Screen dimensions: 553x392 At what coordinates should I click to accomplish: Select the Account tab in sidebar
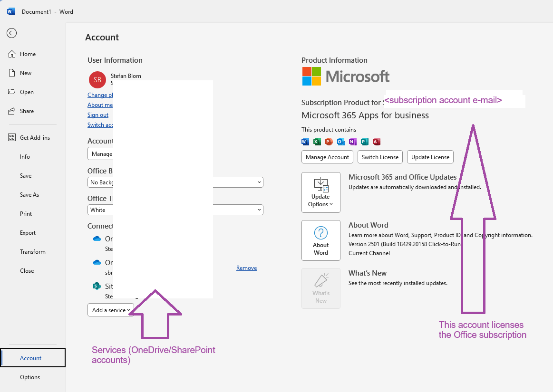tap(33, 358)
